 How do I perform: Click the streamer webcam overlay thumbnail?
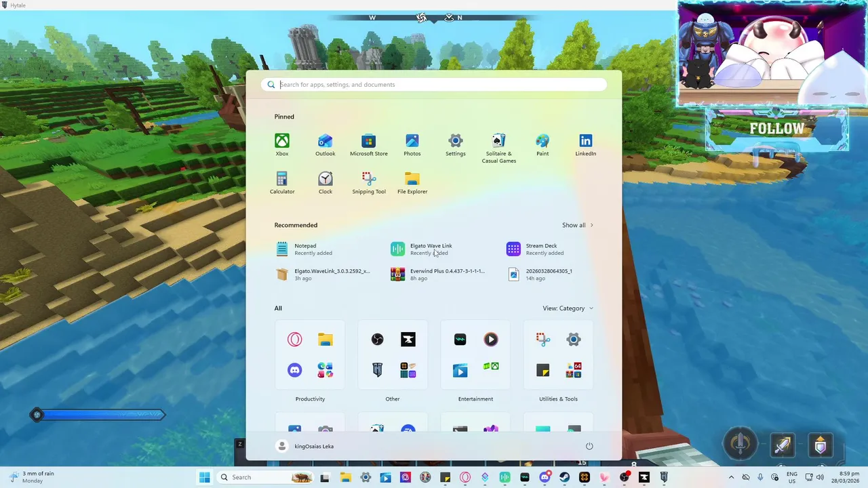tap(772, 53)
